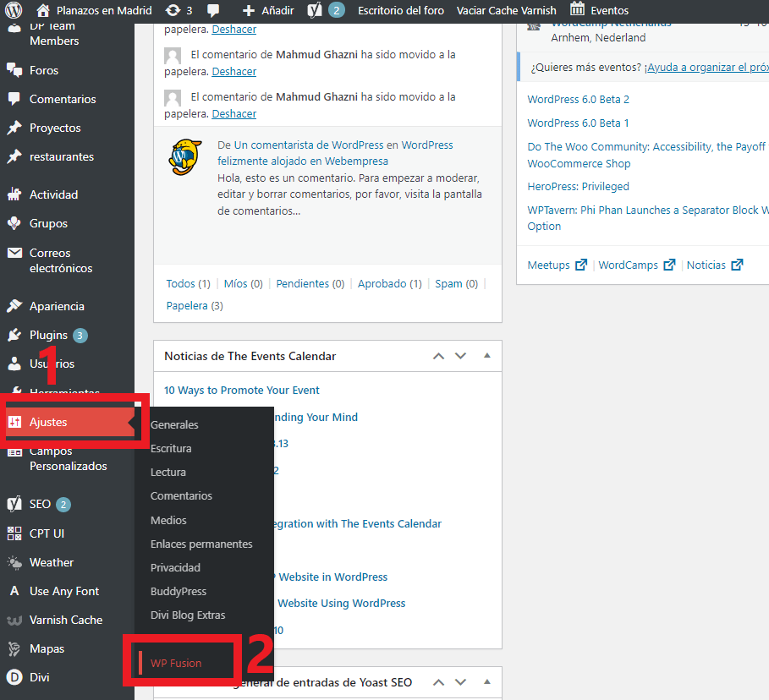This screenshot has height=700, width=769.
Task: Click the Plugins plug icon
Action: 14,335
